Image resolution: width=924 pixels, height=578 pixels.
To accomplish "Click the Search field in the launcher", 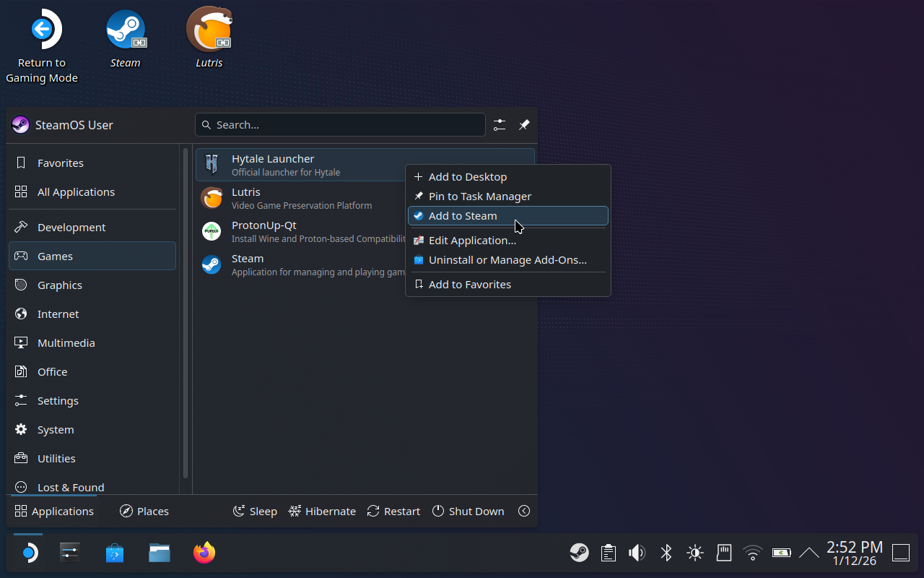I will click(340, 124).
